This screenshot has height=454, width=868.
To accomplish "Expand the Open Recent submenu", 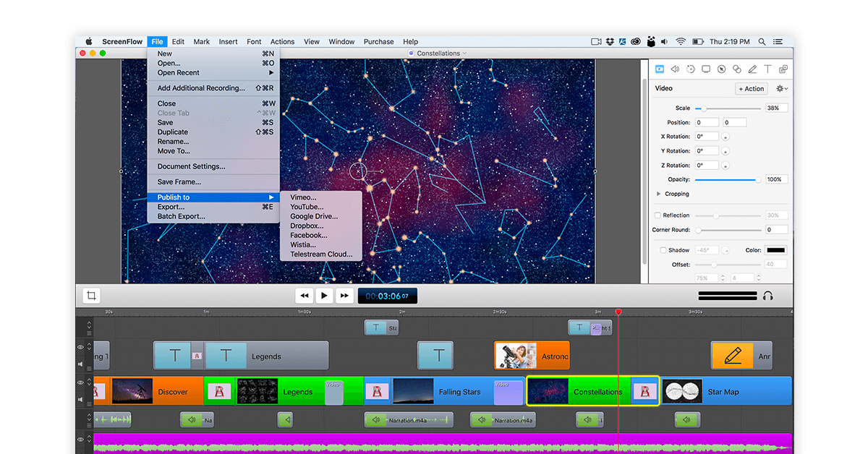I will coord(213,72).
